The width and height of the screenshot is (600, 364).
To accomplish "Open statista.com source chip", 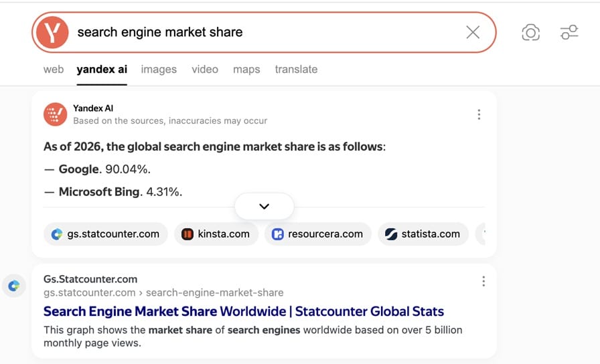I will click(x=423, y=234).
